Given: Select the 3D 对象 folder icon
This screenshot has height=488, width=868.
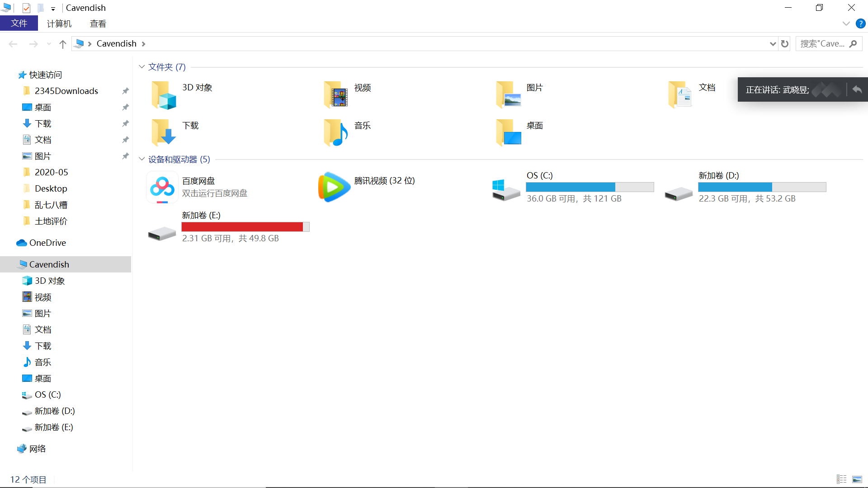Looking at the screenshot, I should tap(164, 95).
